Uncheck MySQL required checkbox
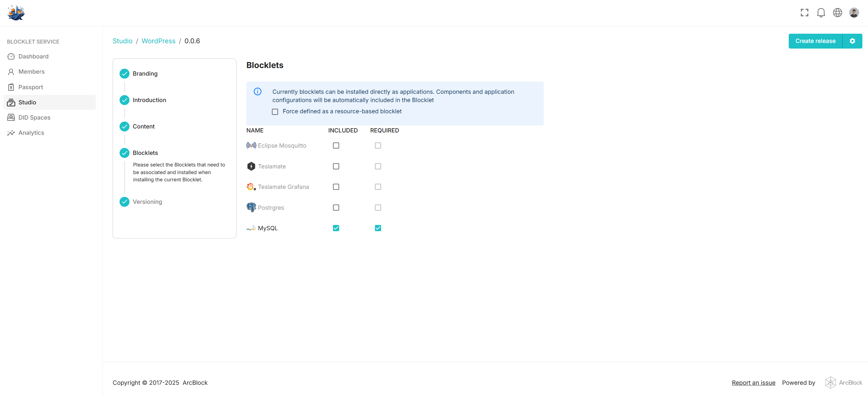The width and height of the screenshot is (868, 397). (x=378, y=228)
